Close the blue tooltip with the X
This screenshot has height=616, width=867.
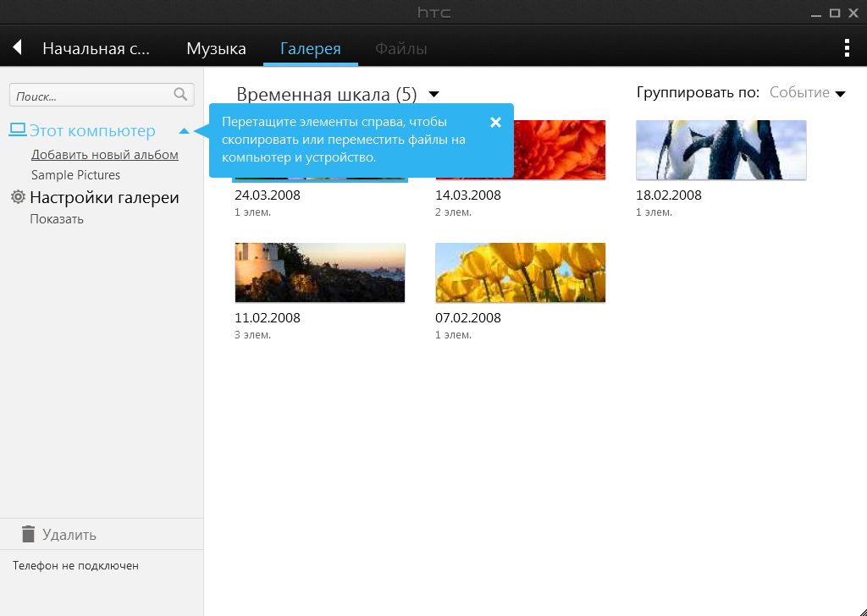(495, 122)
